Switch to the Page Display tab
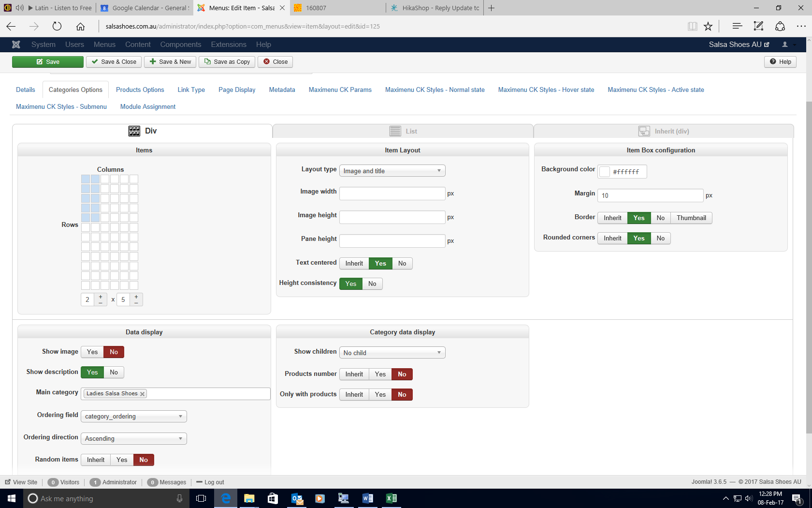 coord(237,90)
